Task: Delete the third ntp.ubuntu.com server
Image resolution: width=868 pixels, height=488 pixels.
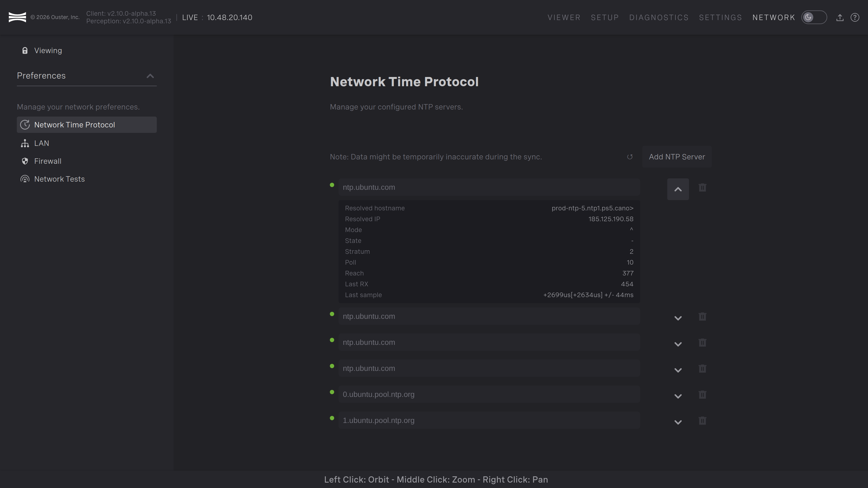Action: click(702, 342)
